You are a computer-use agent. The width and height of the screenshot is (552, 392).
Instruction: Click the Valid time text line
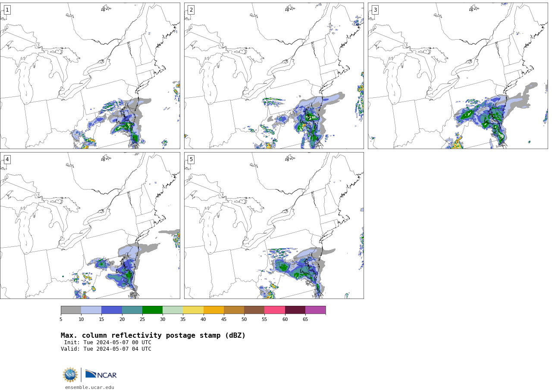(106, 349)
